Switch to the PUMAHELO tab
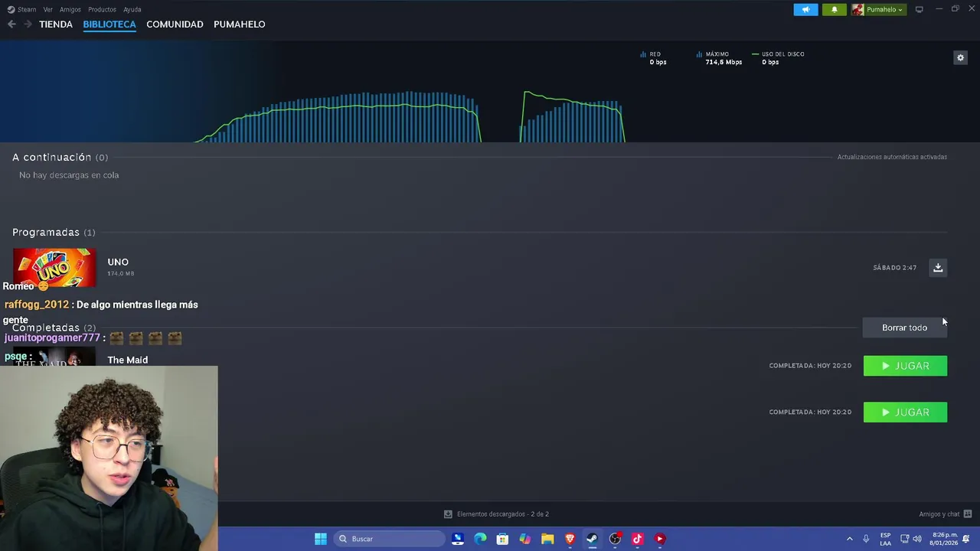This screenshot has width=980, height=551. pyautogui.click(x=239, y=24)
